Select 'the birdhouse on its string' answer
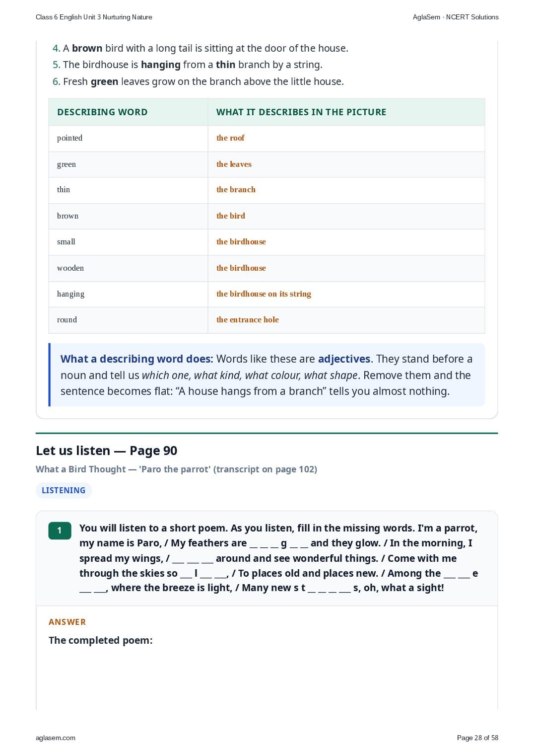Image resolution: width=534 pixels, height=756 pixels. 264,294
